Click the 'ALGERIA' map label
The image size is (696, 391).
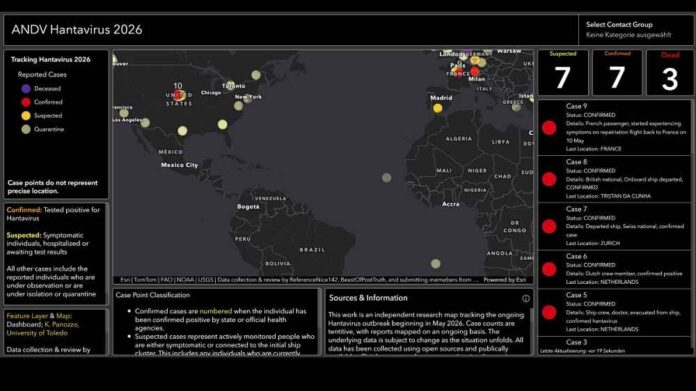[459, 139]
